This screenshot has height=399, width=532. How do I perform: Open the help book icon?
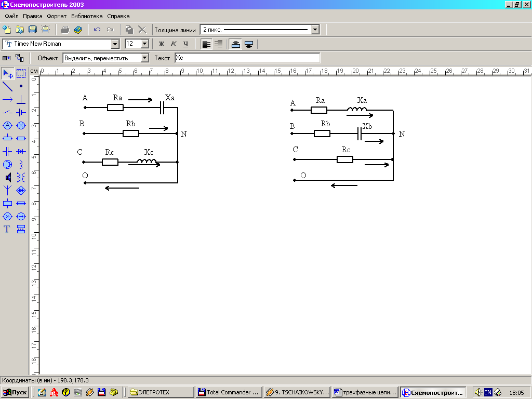coord(78,30)
